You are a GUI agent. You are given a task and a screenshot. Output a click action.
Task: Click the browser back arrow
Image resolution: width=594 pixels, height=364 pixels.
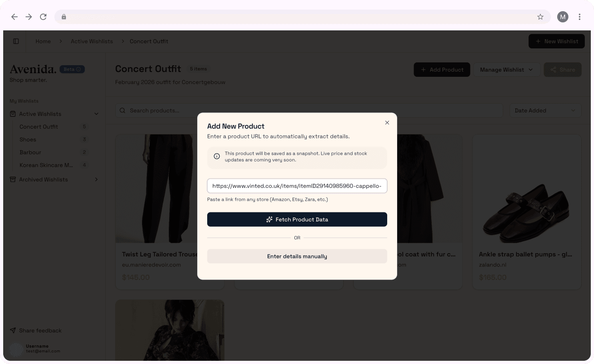[14, 17]
